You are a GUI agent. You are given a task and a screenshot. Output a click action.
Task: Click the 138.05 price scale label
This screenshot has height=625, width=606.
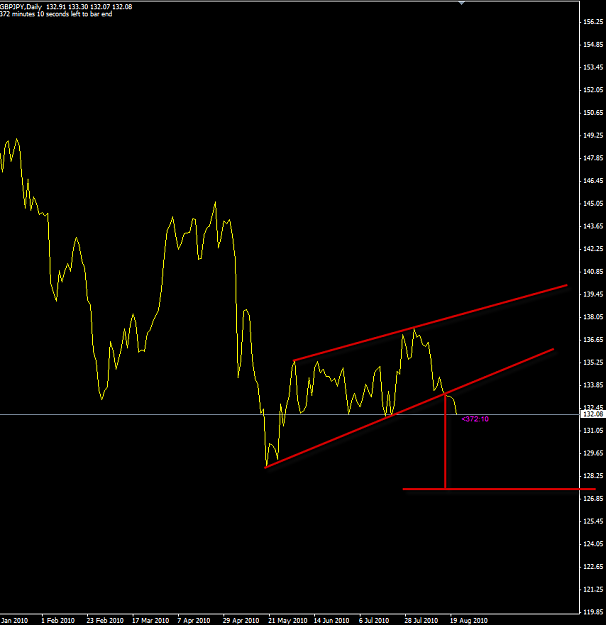click(x=593, y=316)
